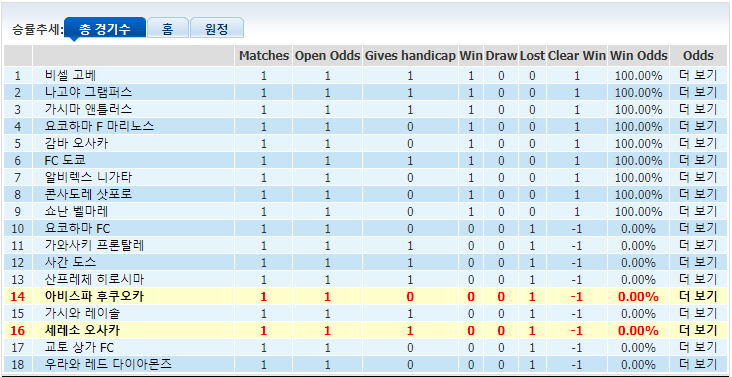Click the Odds column header
732x377 pixels.
[698, 56]
